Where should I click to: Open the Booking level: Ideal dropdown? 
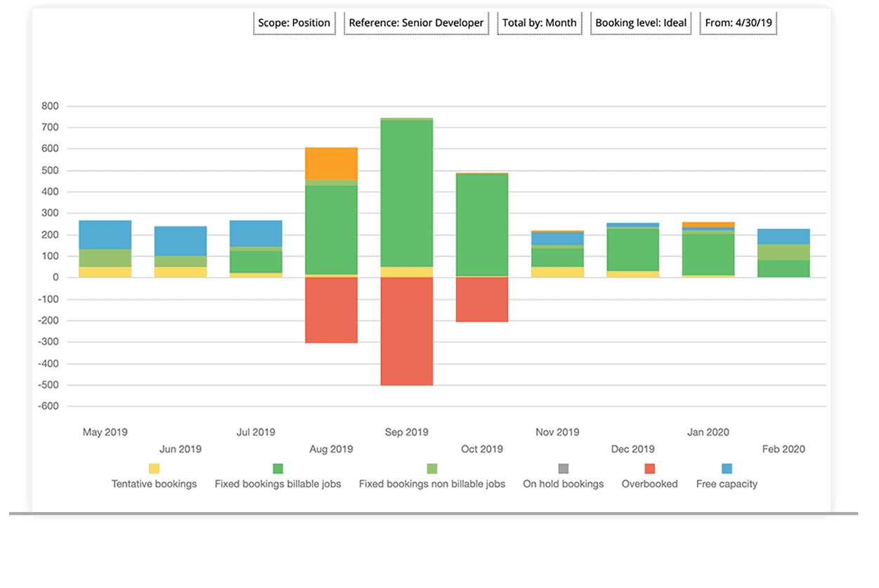click(641, 22)
